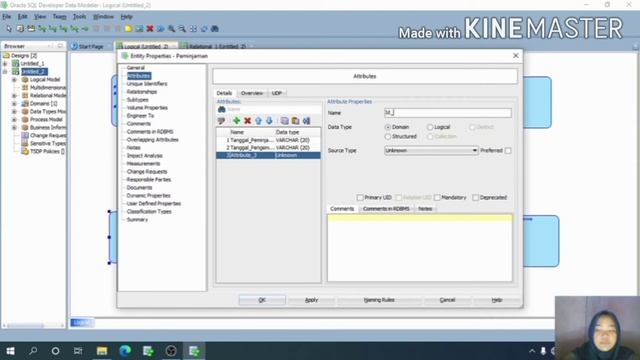640x360 pixels.
Task: Select the Unique Identifiers page in dialog list
Action: pyautogui.click(x=147, y=84)
